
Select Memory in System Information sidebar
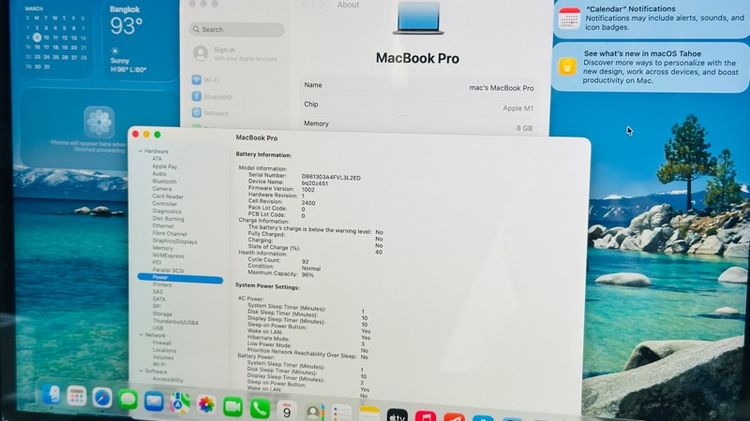(163, 248)
